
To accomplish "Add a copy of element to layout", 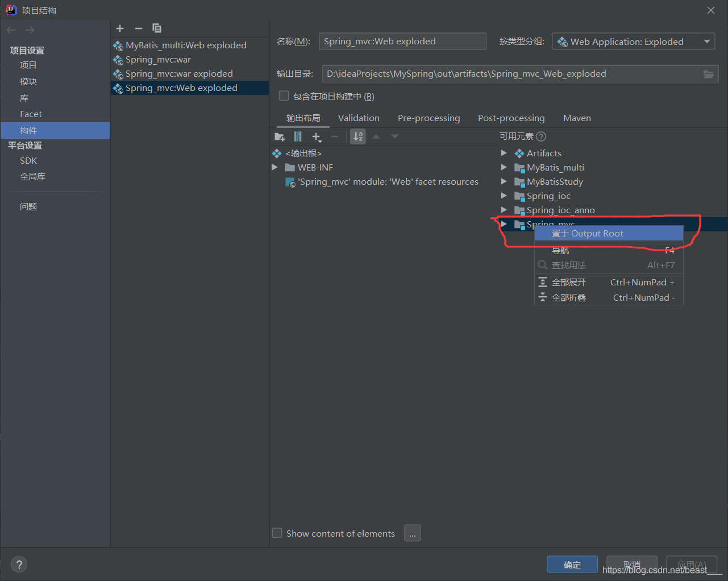I will (x=317, y=136).
